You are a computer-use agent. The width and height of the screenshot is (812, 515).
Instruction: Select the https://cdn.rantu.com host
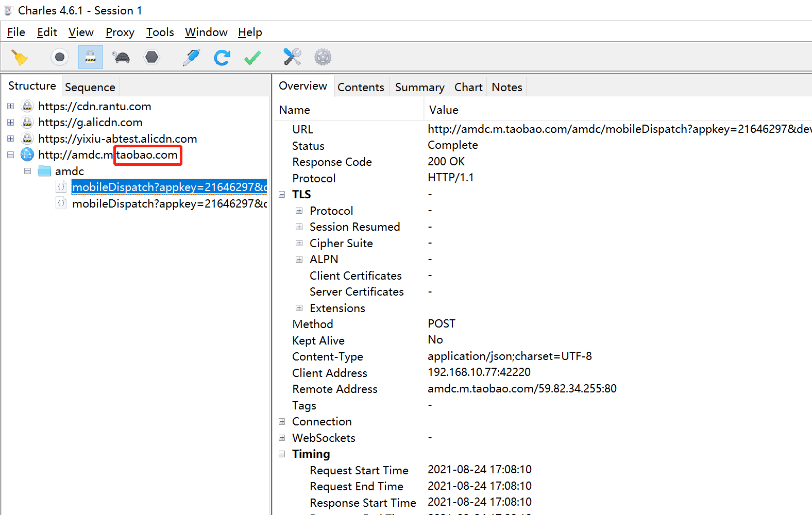point(95,106)
